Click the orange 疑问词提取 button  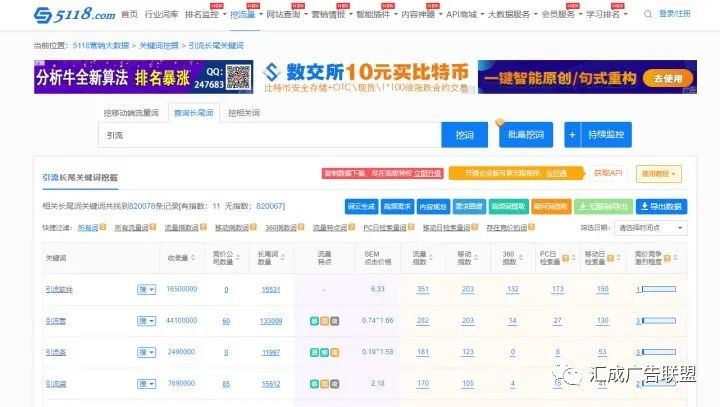coord(550,207)
